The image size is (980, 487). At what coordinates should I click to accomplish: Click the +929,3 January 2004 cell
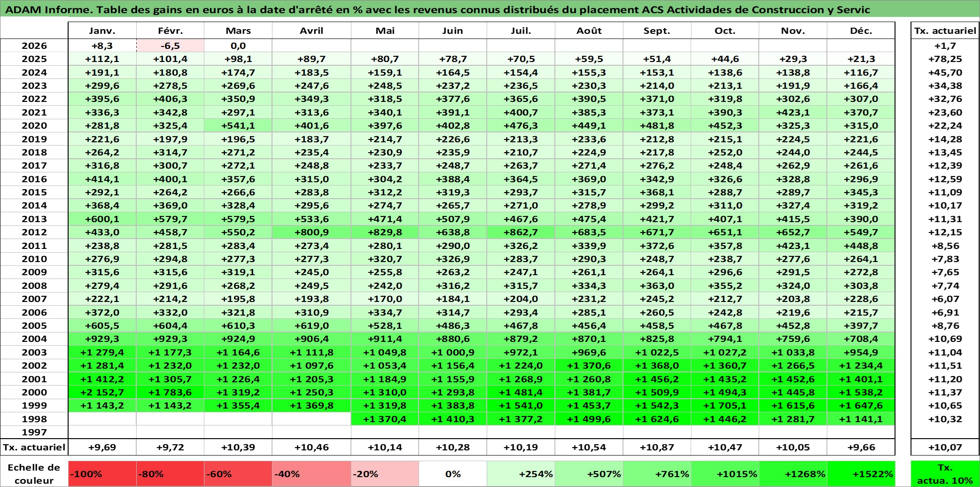click(x=102, y=339)
